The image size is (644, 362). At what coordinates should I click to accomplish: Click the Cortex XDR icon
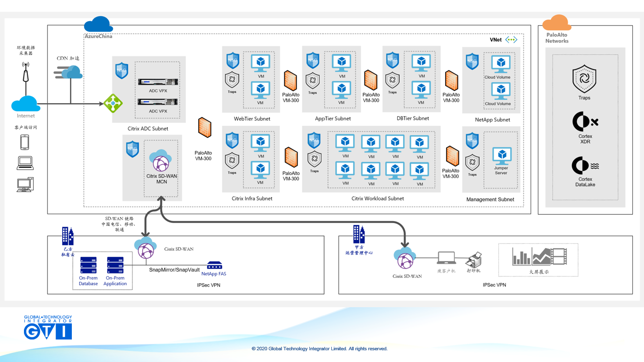pyautogui.click(x=585, y=121)
